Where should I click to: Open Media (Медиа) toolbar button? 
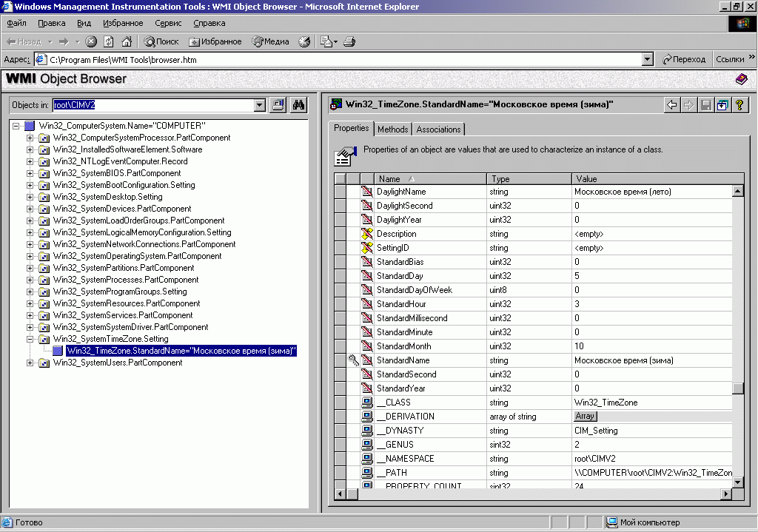click(x=271, y=41)
